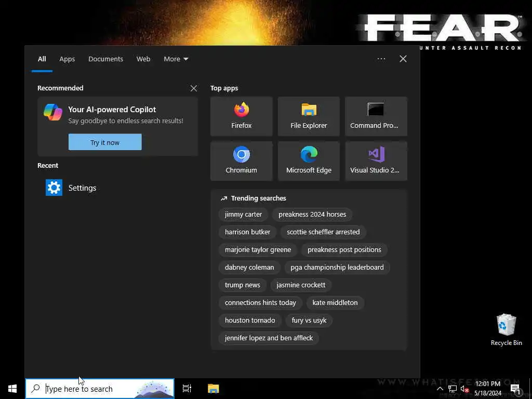This screenshot has width=532, height=399.
Task: Open the Recycle Bin desktop icon
Action: coord(506,329)
